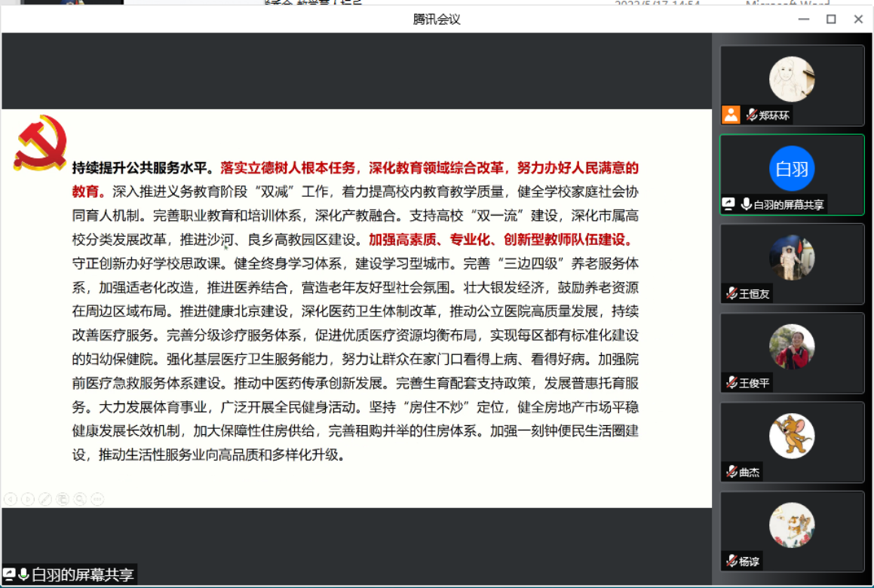Click the muted microphone icon for 王恒友
874x588 pixels.
click(731, 293)
